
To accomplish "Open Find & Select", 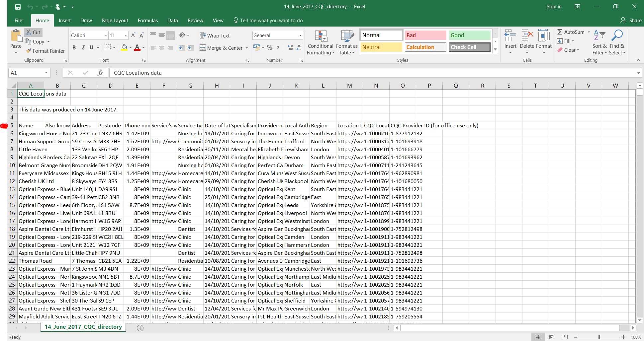I will tap(617, 42).
